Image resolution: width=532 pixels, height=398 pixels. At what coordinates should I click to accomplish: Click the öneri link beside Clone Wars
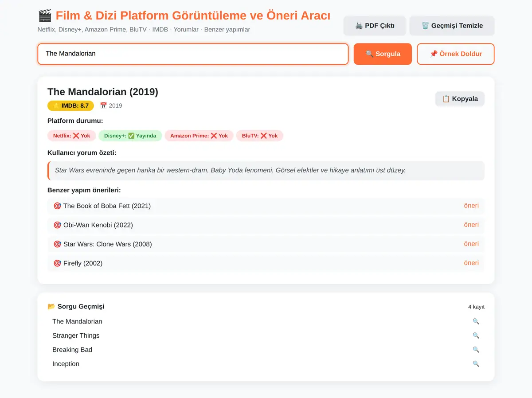(x=471, y=244)
